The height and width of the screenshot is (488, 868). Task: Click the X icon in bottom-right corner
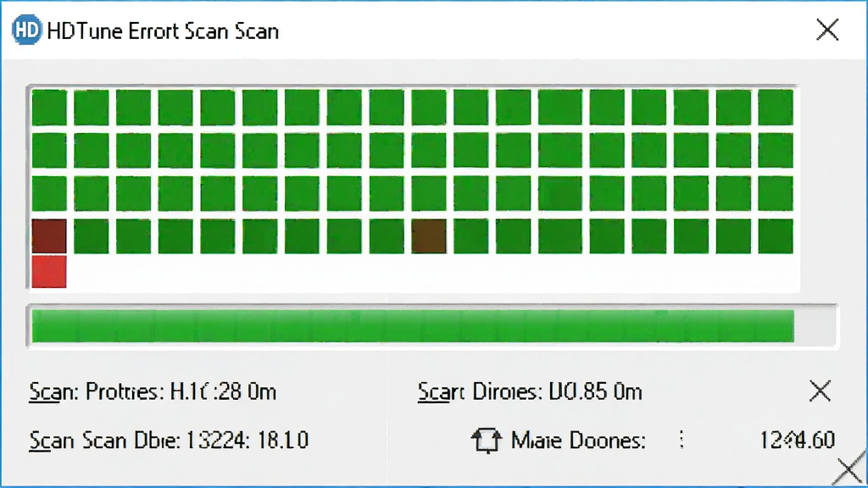849,469
